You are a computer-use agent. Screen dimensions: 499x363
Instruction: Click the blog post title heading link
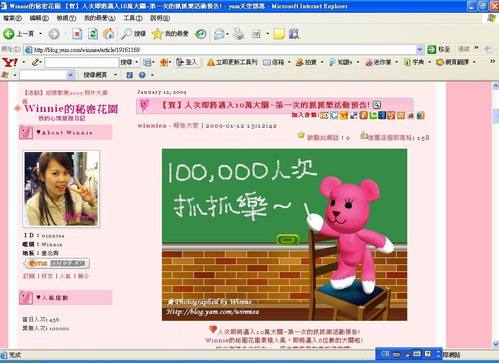pos(265,105)
